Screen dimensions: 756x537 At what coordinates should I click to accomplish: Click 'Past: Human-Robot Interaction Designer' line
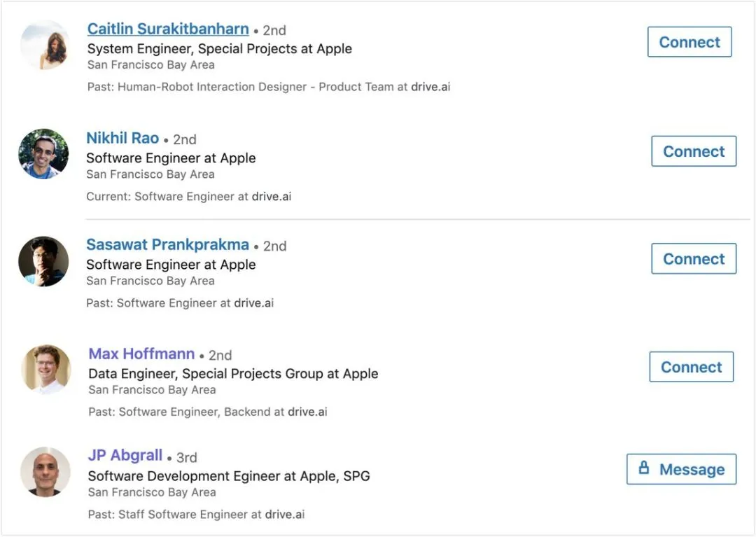(269, 87)
